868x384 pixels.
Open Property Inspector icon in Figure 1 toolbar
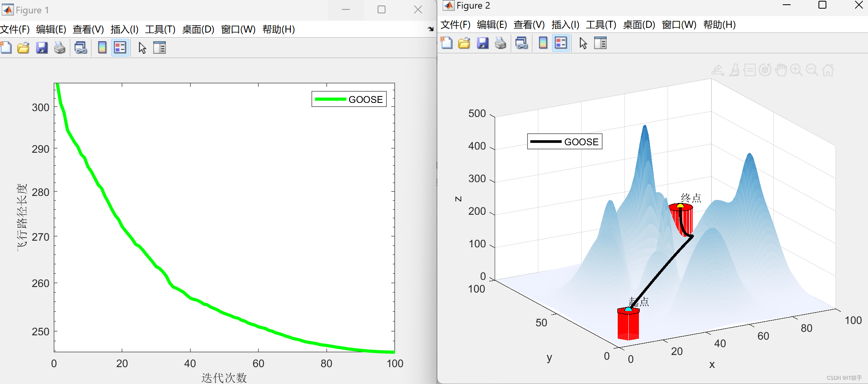tap(160, 48)
